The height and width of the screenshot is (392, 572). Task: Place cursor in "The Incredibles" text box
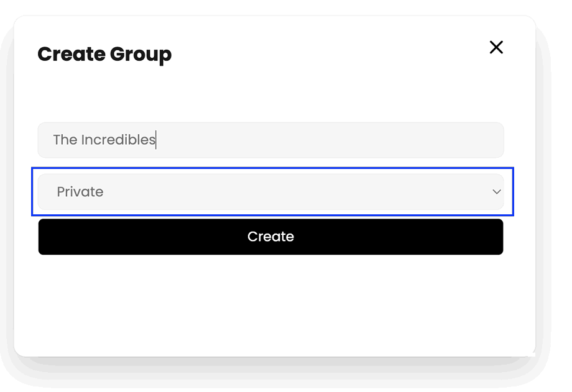tap(270, 140)
